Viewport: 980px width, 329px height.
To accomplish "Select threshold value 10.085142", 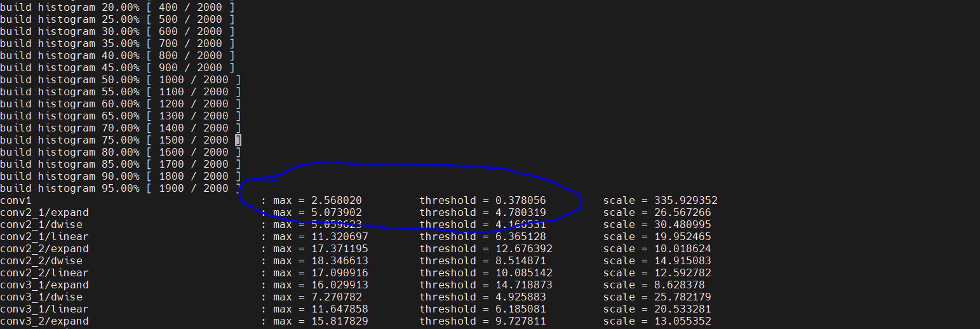I will (x=524, y=272).
